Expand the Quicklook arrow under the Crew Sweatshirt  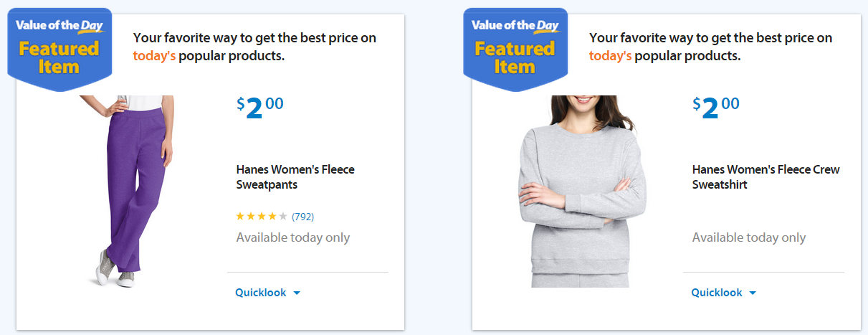[x=753, y=293]
